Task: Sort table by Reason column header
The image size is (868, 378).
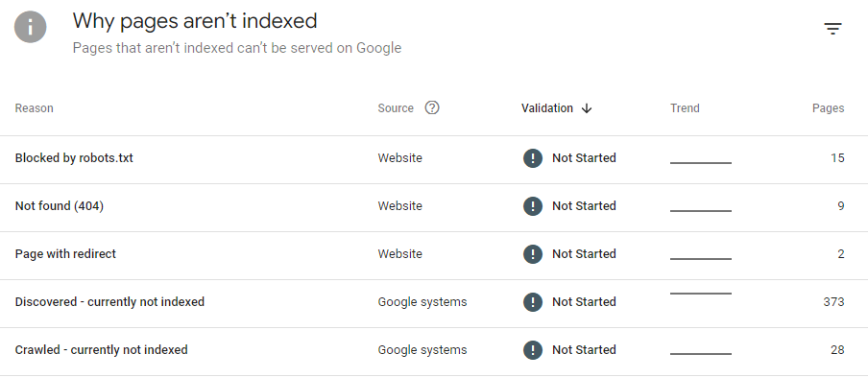Action: tap(35, 108)
